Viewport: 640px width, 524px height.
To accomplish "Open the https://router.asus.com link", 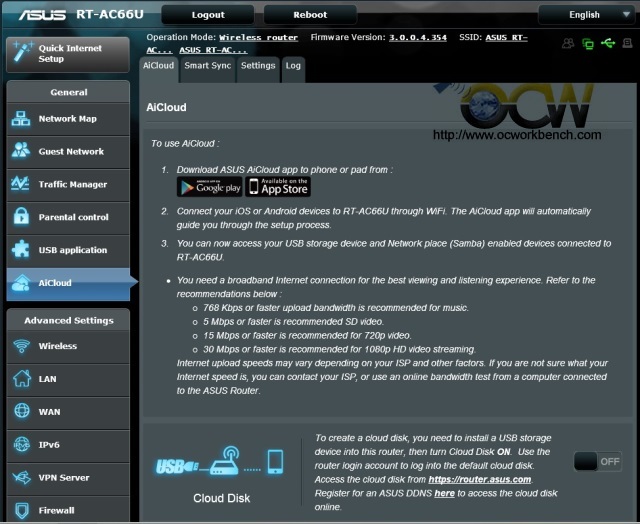I will [x=480, y=479].
